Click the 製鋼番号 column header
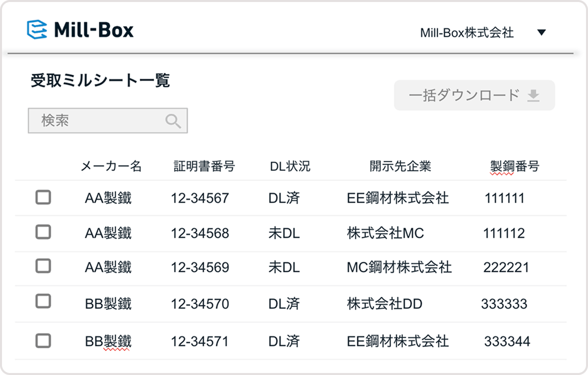This screenshot has width=588, height=375. pyautogui.click(x=515, y=166)
